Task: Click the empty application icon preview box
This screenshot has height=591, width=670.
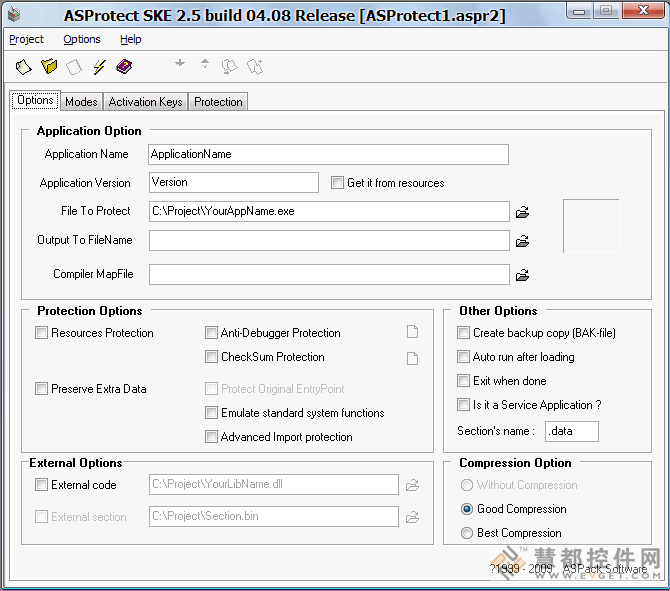Action: pyautogui.click(x=591, y=226)
